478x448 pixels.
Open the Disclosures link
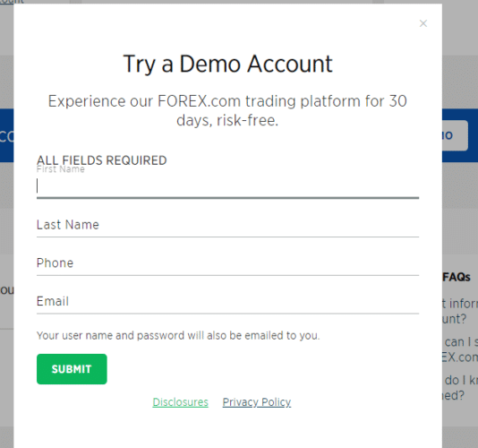coord(181,402)
